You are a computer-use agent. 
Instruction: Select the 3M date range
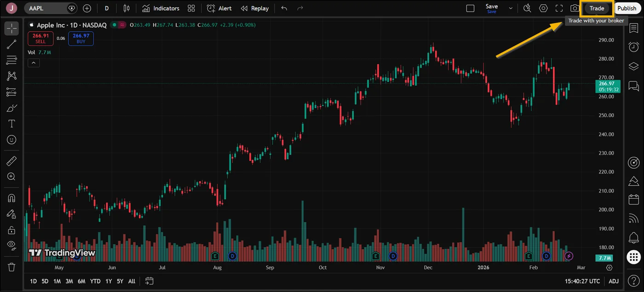coord(69,281)
